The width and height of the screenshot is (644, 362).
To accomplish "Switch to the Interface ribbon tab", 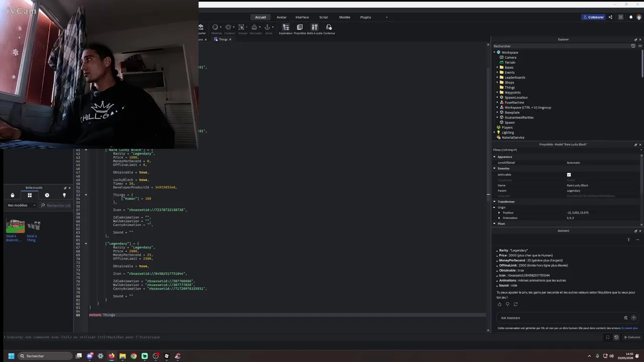I will [302, 17].
